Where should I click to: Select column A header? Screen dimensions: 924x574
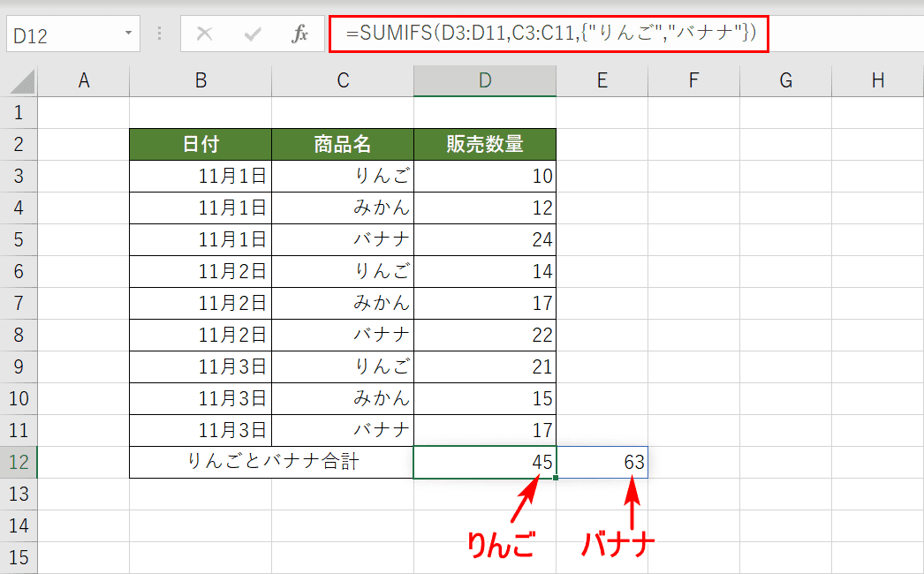coord(84,80)
